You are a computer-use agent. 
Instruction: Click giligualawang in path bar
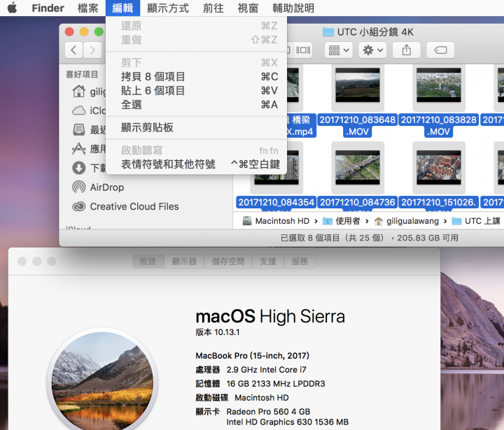click(x=407, y=221)
